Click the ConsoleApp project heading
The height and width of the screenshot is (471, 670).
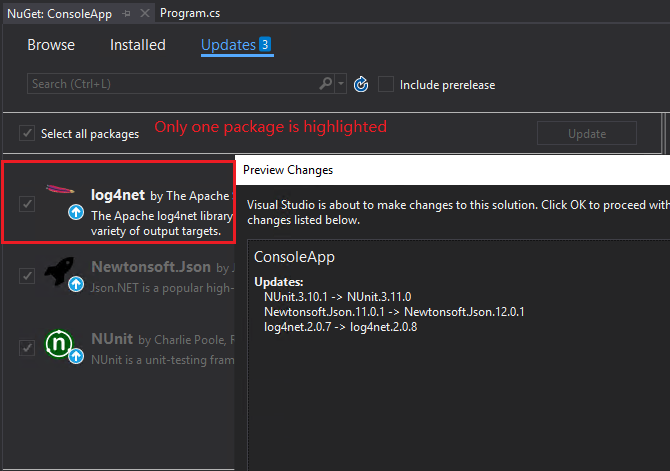294,257
